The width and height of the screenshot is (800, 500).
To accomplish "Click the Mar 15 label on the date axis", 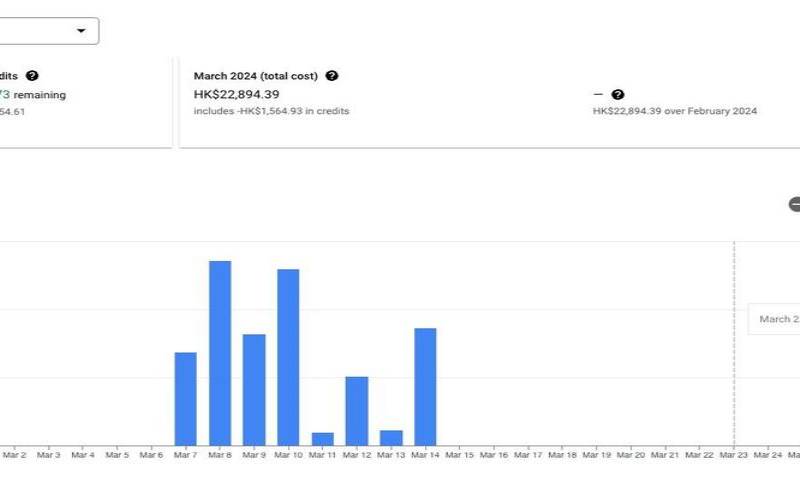I will pos(459,455).
